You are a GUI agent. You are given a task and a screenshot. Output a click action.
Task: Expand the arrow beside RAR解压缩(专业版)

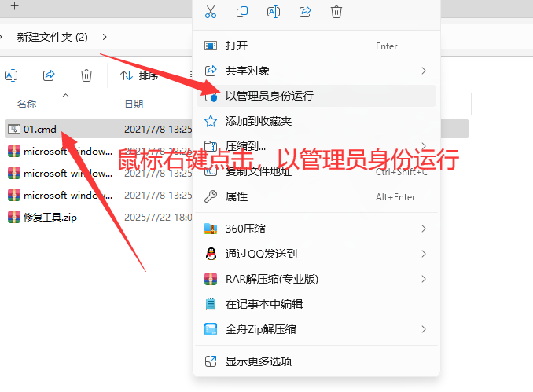pyautogui.click(x=424, y=279)
